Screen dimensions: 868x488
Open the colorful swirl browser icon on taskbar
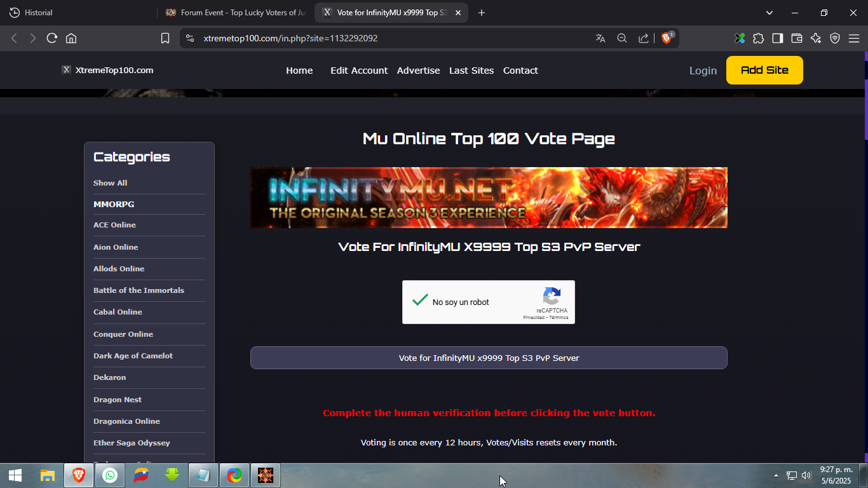point(234,475)
